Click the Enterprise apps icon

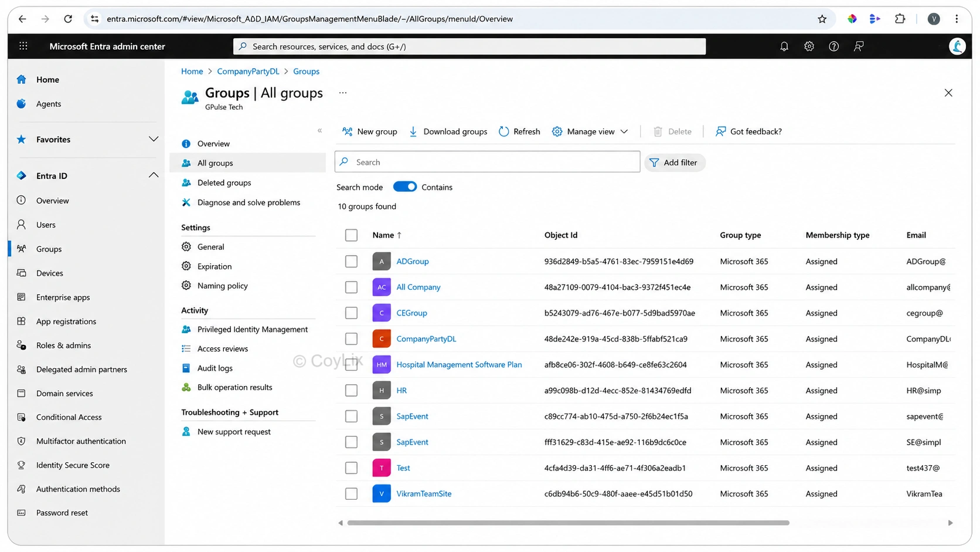pyautogui.click(x=22, y=297)
